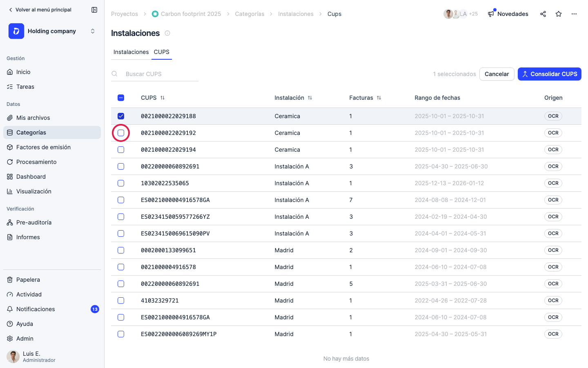Viewport: 588px width, 368px height.
Task: Cancel the current selection
Action: tap(497, 74)
